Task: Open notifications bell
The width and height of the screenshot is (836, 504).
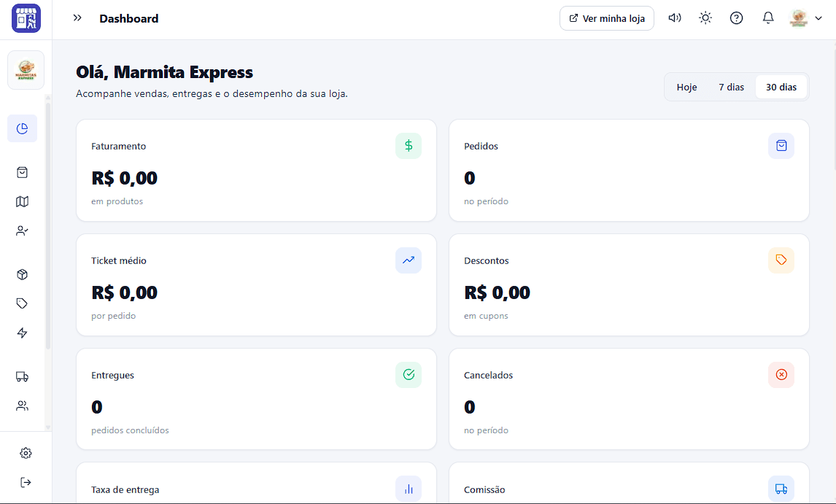Action: (767, 18)
